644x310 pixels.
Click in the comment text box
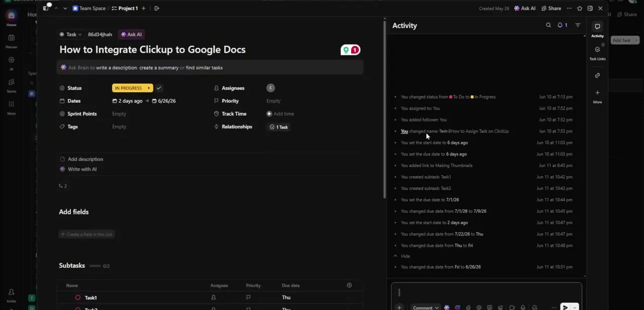coord(486,292)
